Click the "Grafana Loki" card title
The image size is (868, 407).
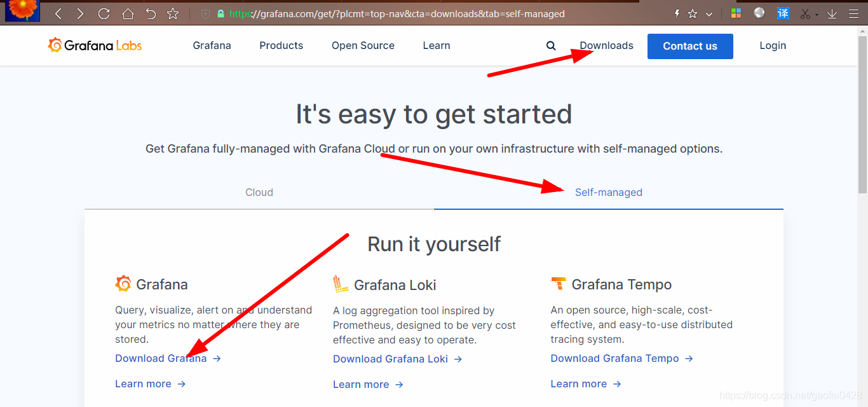click(x=395, y=285)
